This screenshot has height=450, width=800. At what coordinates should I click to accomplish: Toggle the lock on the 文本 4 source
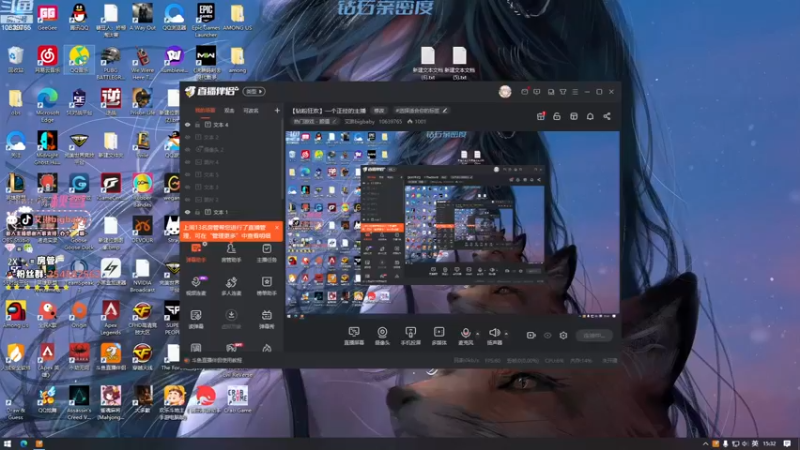tap(197, 124)
